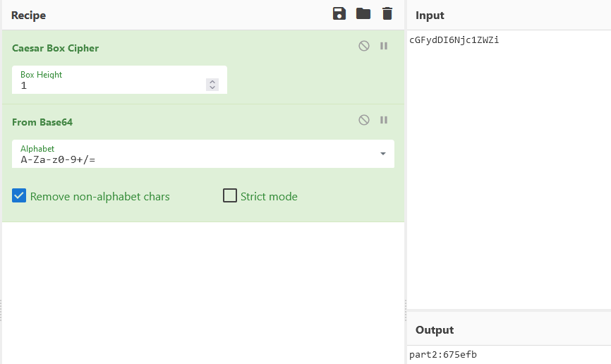Disable the Caesar Box Cipher operation

pos(364,46)
